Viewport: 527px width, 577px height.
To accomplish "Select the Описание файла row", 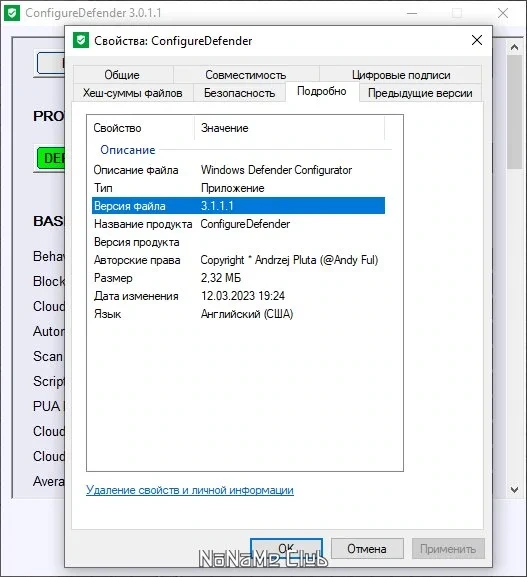I will (238, 170).
